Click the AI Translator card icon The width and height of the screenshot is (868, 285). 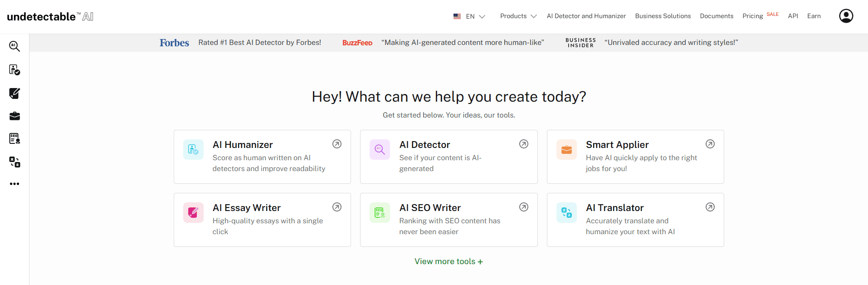pos(566,212)
